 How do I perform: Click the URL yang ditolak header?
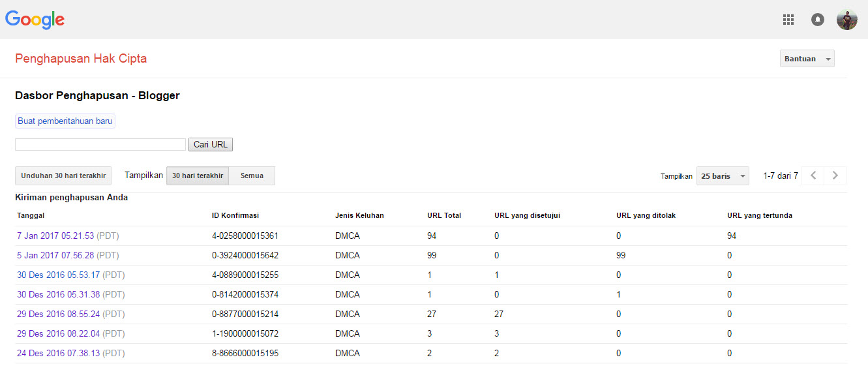pos(646,215)
